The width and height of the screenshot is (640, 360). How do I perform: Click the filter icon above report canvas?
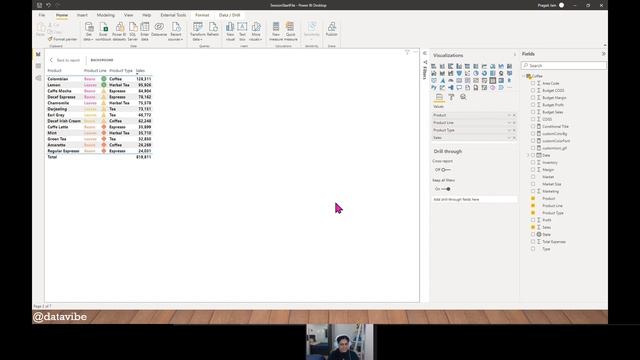pyautogui.click(x=407, y=52)
